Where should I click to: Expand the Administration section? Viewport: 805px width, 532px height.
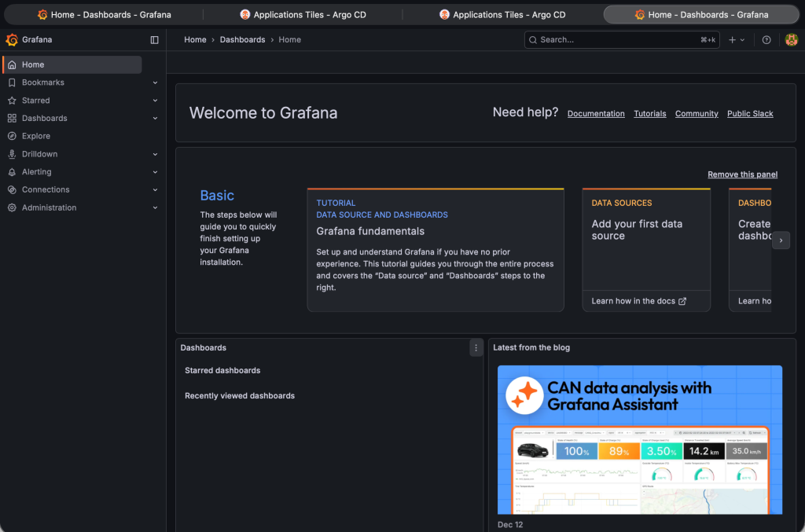(x=155, y=207)
